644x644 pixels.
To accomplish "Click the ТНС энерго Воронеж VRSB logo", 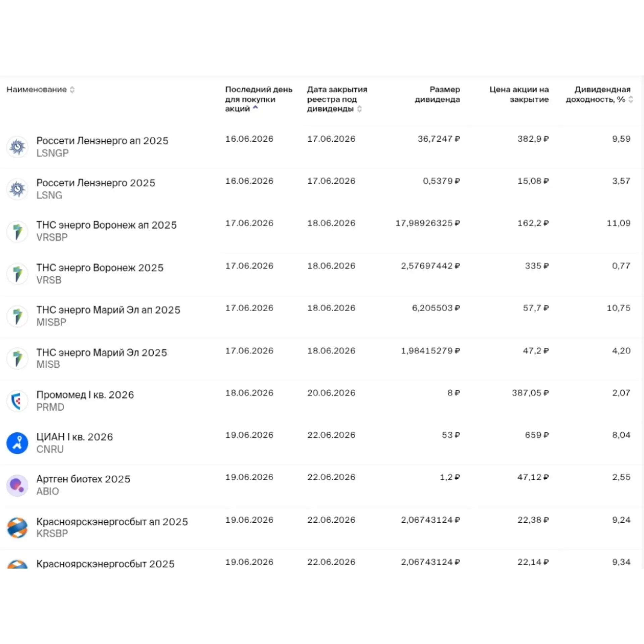I will pos(17,274).
